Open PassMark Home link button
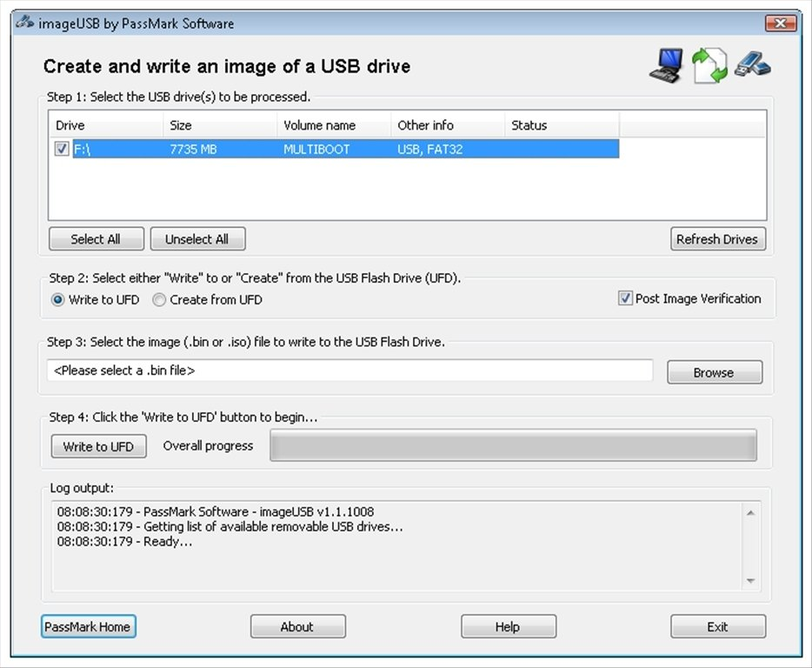Screen dimensions: 812x668 (x=88, y=626)
